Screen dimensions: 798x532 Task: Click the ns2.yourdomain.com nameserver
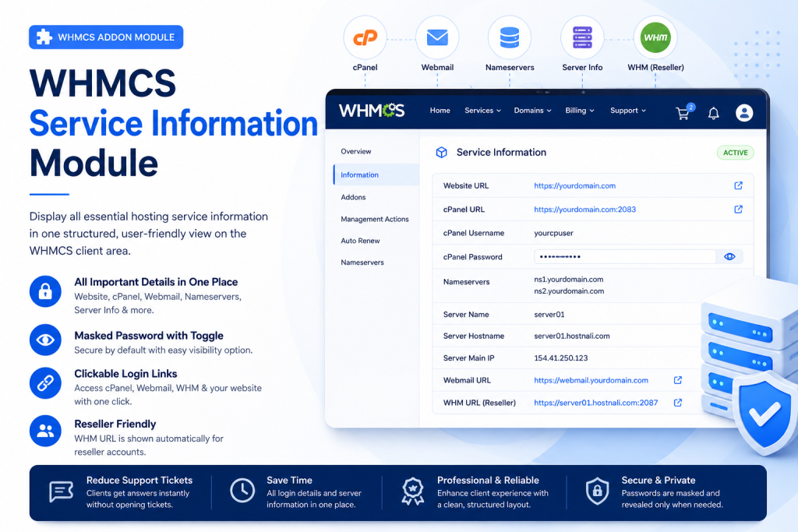(569, 291)
